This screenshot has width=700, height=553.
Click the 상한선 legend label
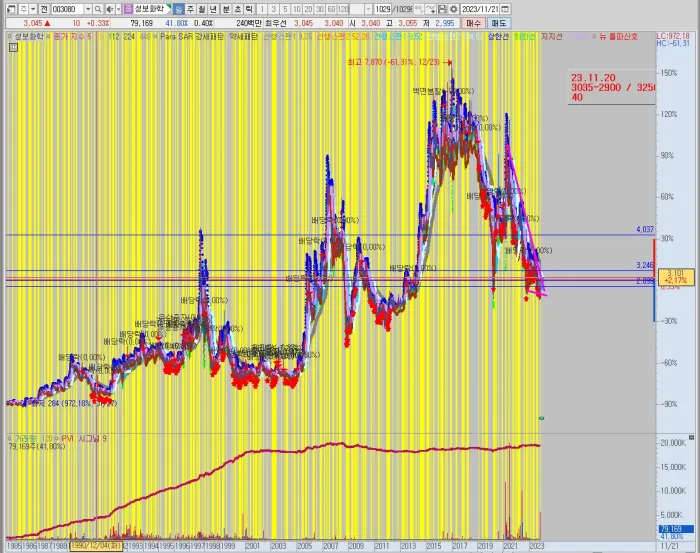[498, 37]
